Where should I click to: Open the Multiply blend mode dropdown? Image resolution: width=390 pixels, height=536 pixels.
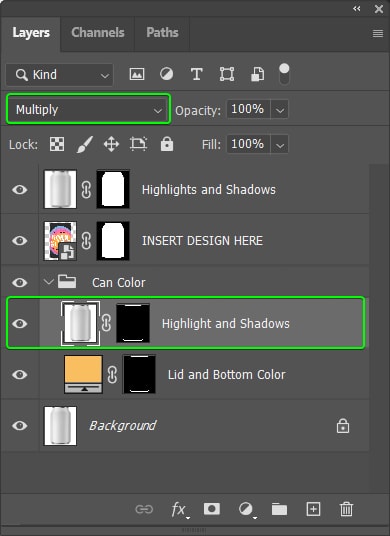click(x=88, y=110)
